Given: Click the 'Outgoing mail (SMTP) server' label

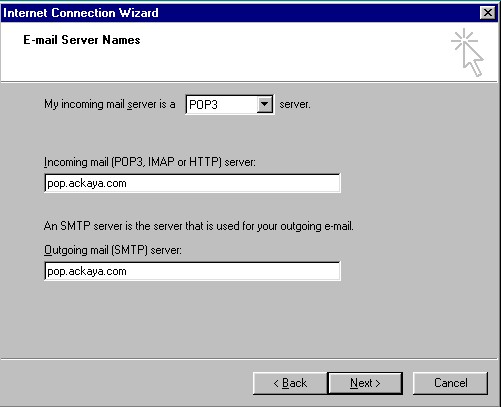Looking at the screenshot, I should point(113,250).
